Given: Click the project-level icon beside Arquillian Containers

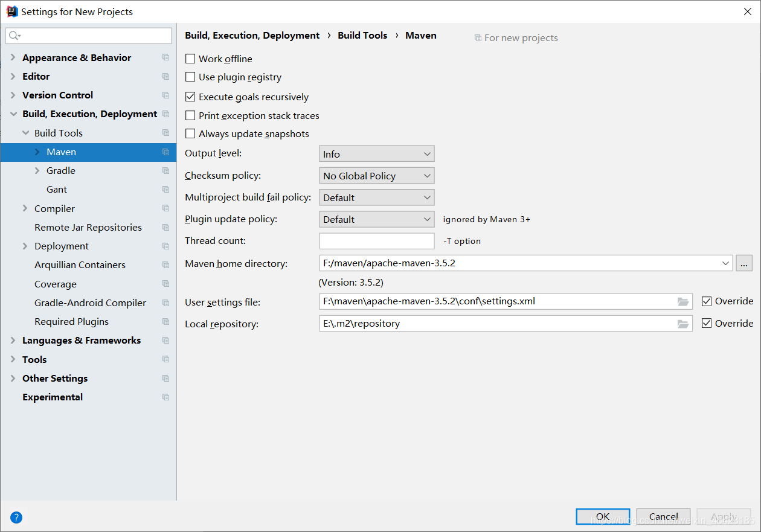Looking at the screenshot, I should tap(165, 265).
